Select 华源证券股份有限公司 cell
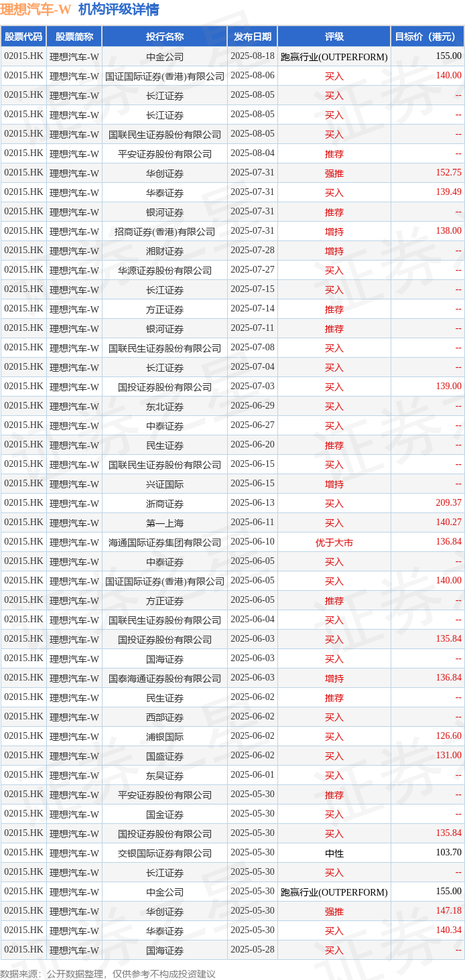This screenshot has width=465, height=980. 165,271
